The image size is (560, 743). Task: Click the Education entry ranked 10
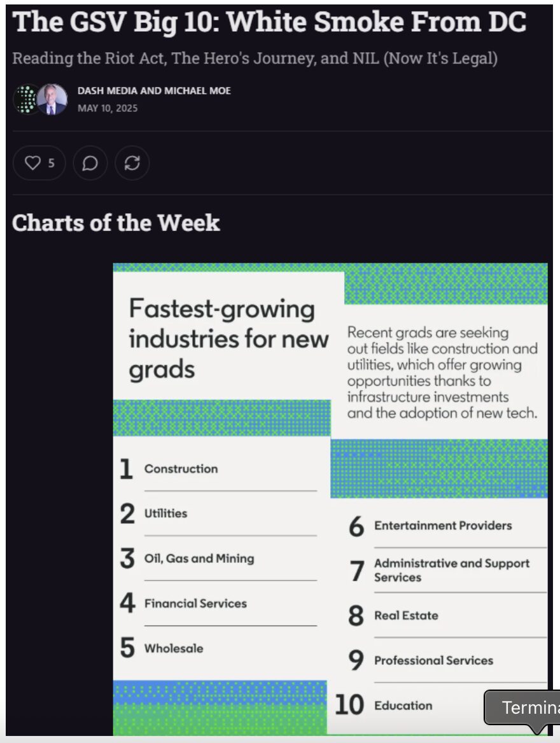coord(403,705)
